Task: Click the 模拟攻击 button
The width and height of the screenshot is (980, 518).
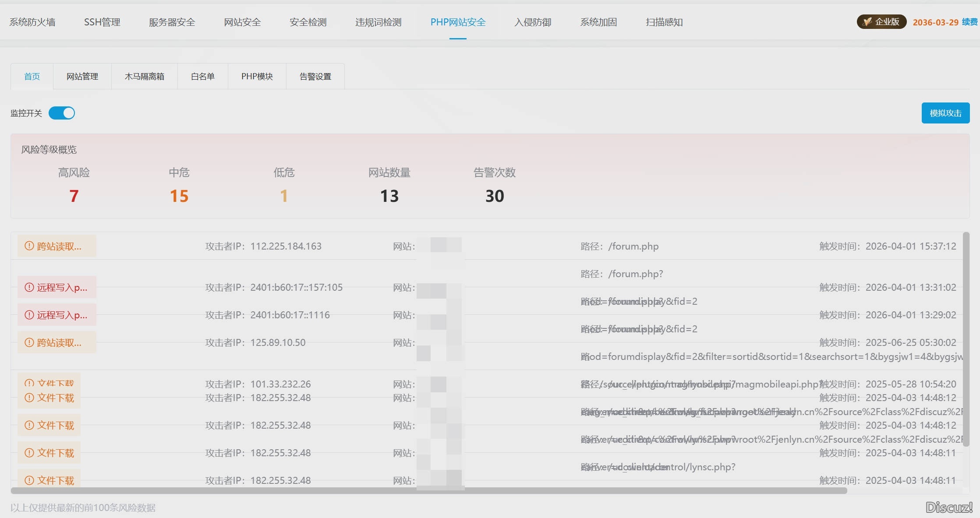Action: 945,113
